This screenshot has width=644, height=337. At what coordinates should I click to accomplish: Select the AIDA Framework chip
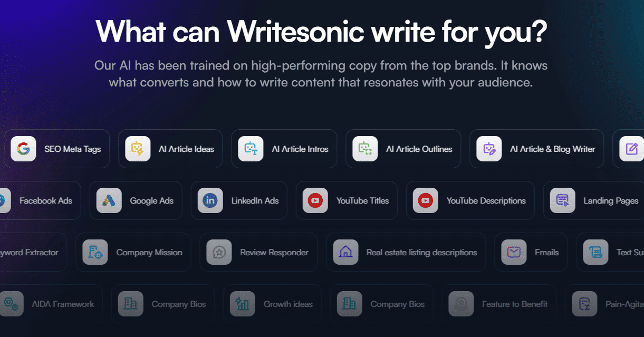pyautogui.click(x=51, y=304)
